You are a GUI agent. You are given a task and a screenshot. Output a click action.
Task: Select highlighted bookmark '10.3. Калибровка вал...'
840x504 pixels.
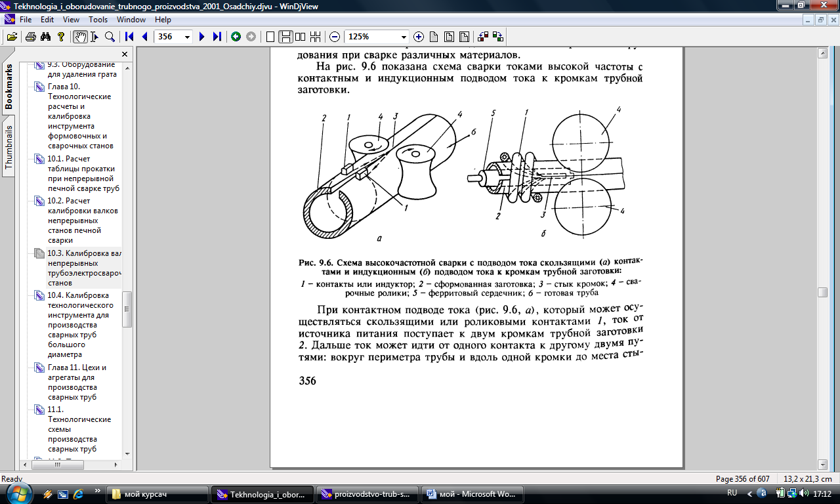click(x=84, y=268)
